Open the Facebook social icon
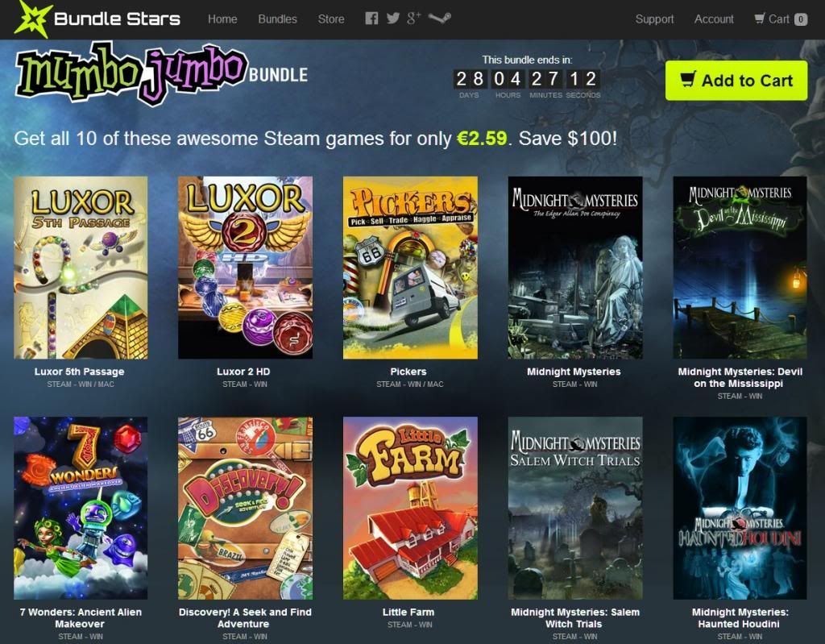Viewport: 825px width, 644px height. pyautogui.click(x=371, y=19)
